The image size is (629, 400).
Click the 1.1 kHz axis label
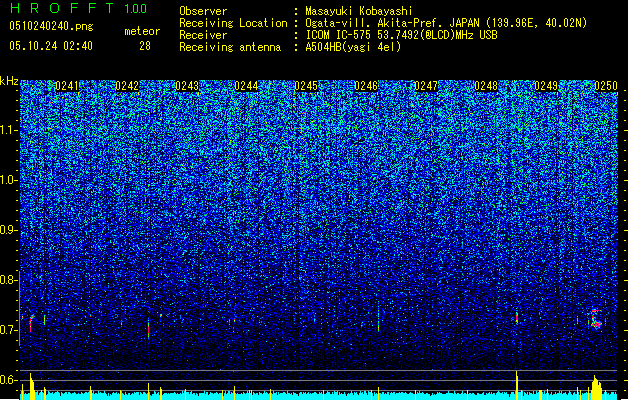(x=9, y=130)
